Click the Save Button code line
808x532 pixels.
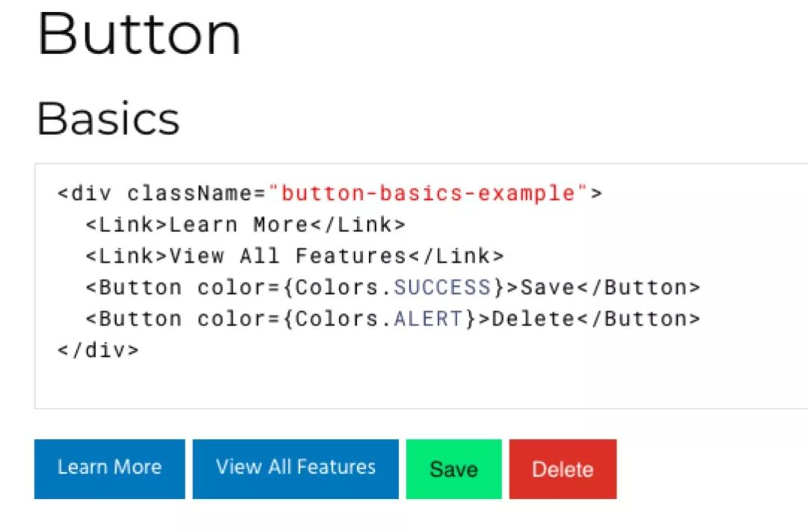(393, 287)
